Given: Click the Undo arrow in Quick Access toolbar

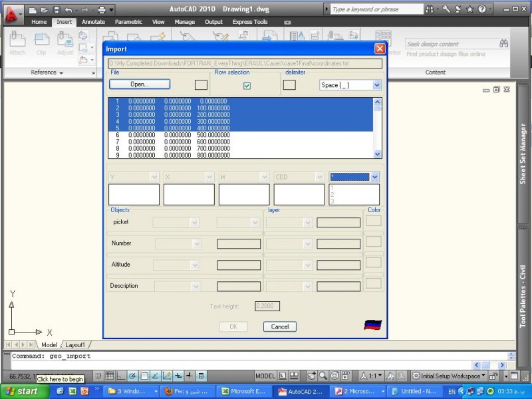Looking at the screenshot, I should (x=69, y=10).
